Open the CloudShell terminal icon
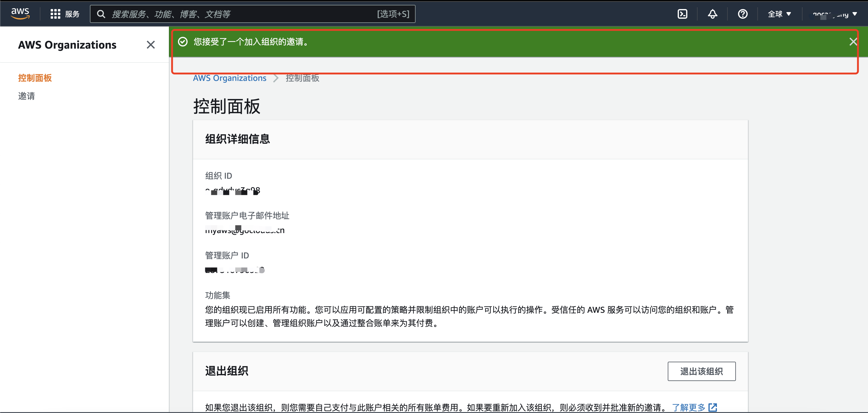 click(x=682, y=14)
